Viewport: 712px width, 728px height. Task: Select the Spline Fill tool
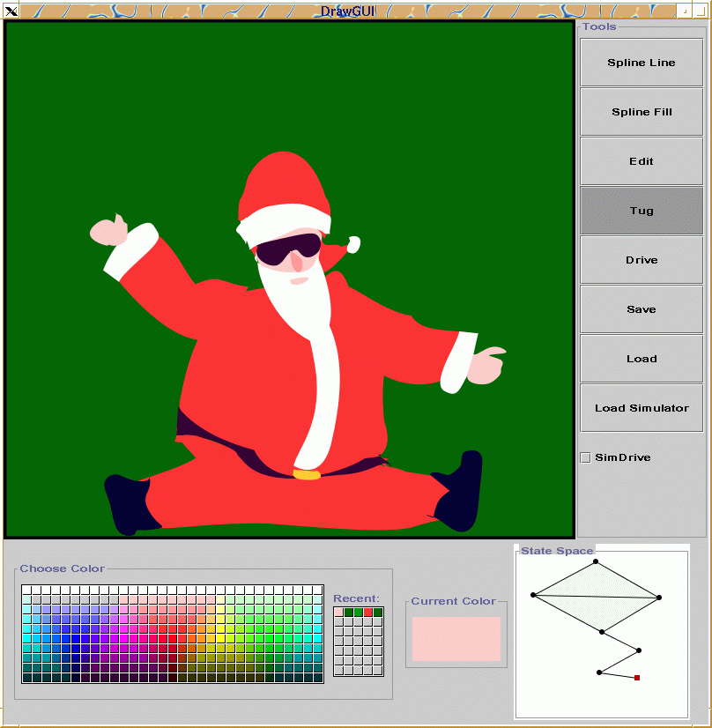pos(642,112)
